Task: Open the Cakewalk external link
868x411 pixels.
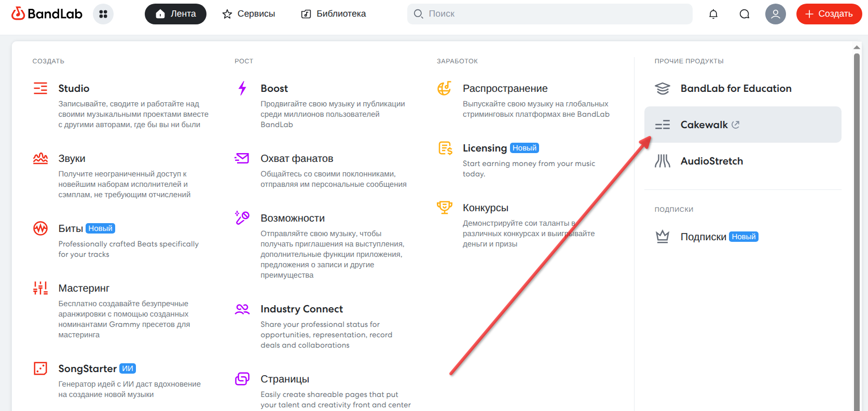Action: (x=743, y=125)
